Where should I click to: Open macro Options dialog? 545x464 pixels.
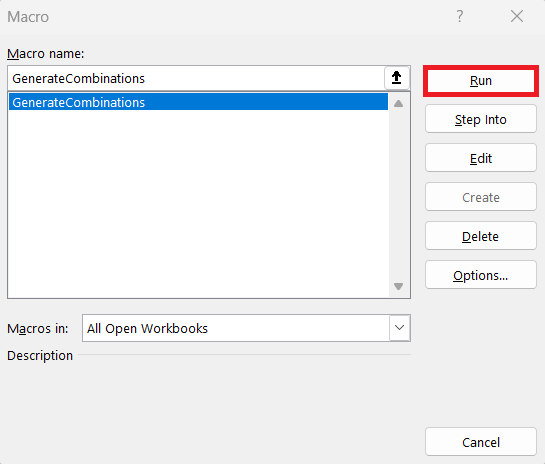coord(481,275)
